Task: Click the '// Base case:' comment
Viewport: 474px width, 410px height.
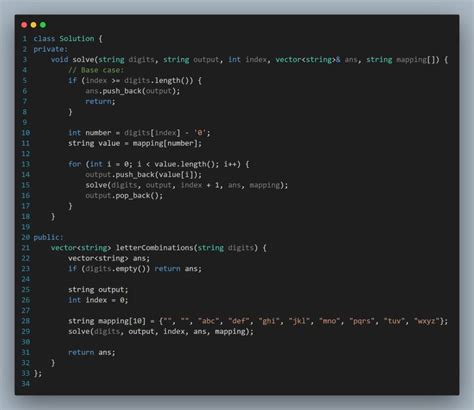Action: click(96, 70)
